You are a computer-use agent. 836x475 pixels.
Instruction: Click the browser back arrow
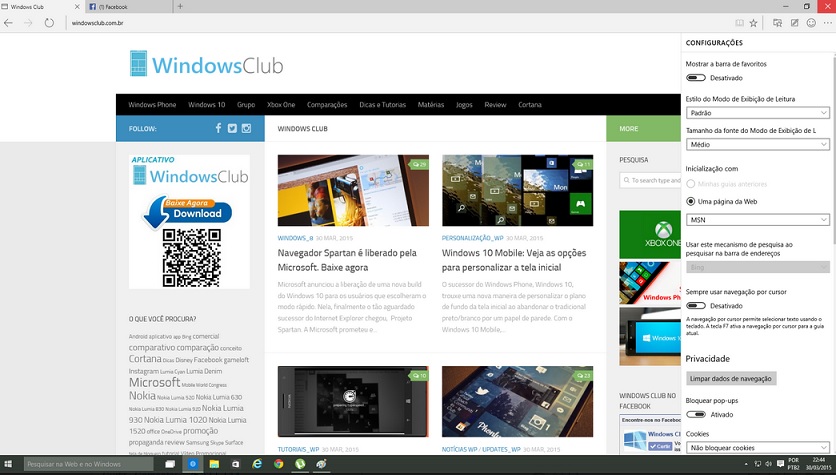pos(9,22)
